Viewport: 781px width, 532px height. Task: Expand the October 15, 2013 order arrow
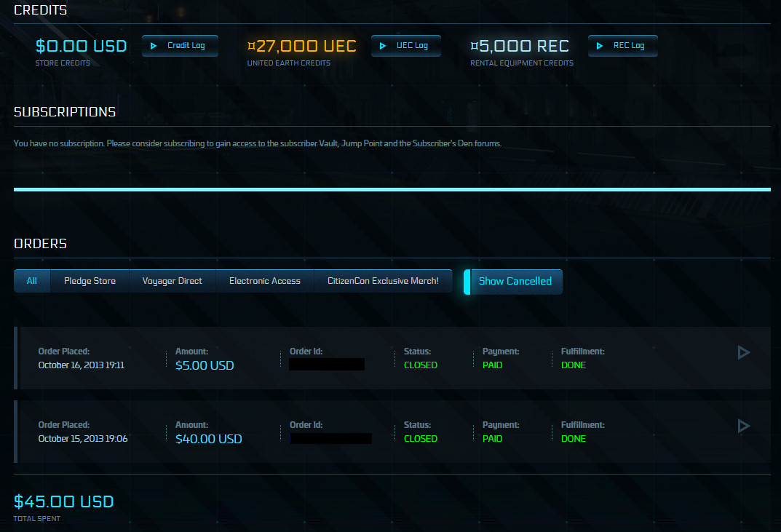744,426
